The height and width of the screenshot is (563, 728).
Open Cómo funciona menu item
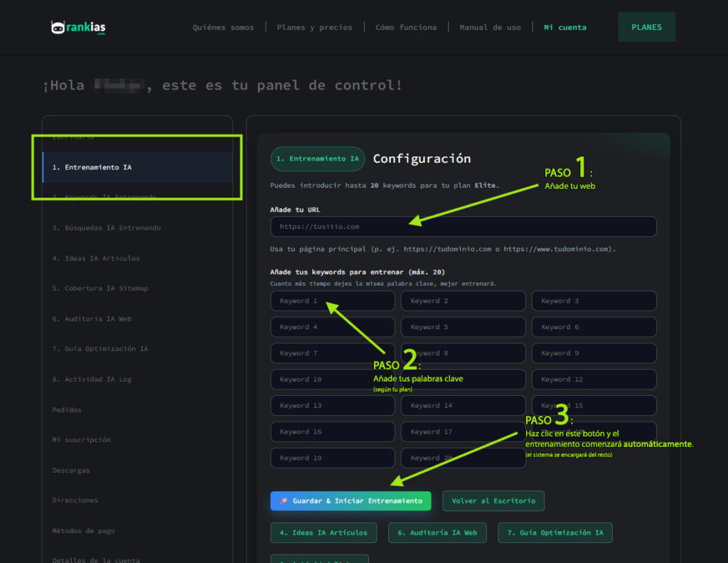point(406,28)
